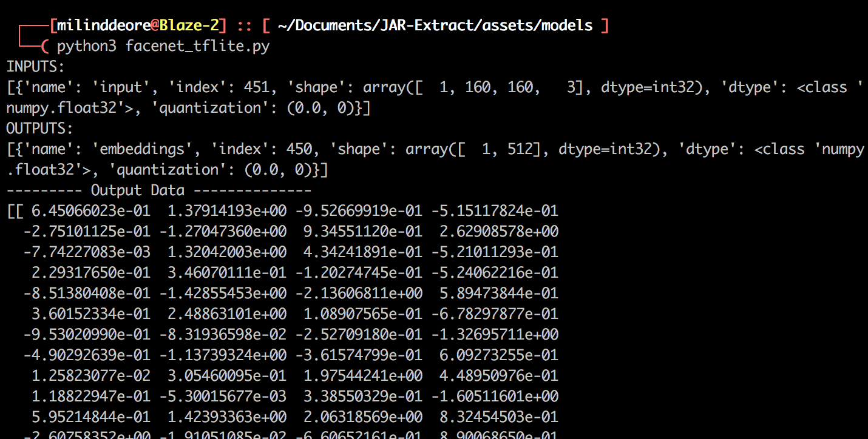The height and width of the screenshot is (439, 868).
Task: Click the value 1.37914193e+00
Action: 227,211
